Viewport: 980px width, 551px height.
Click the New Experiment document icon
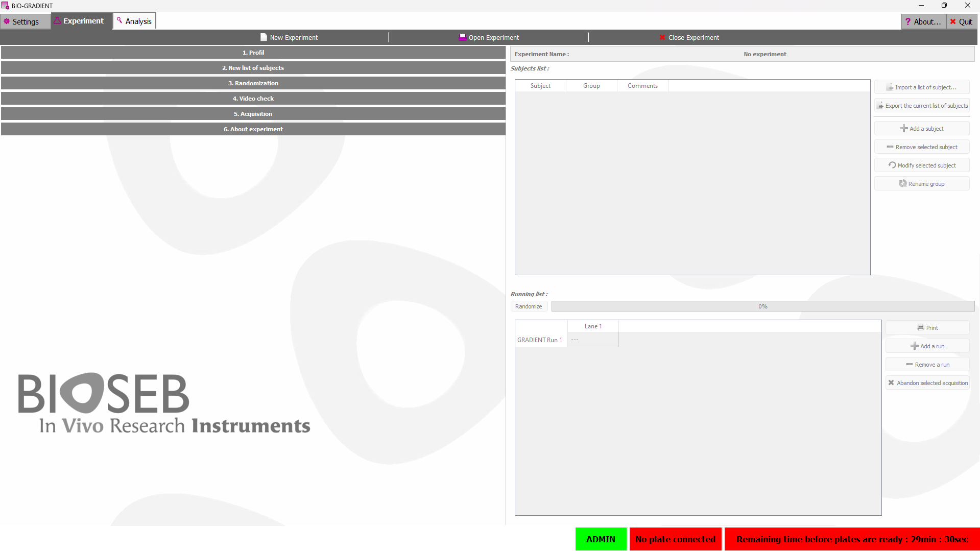pos(264,37)
